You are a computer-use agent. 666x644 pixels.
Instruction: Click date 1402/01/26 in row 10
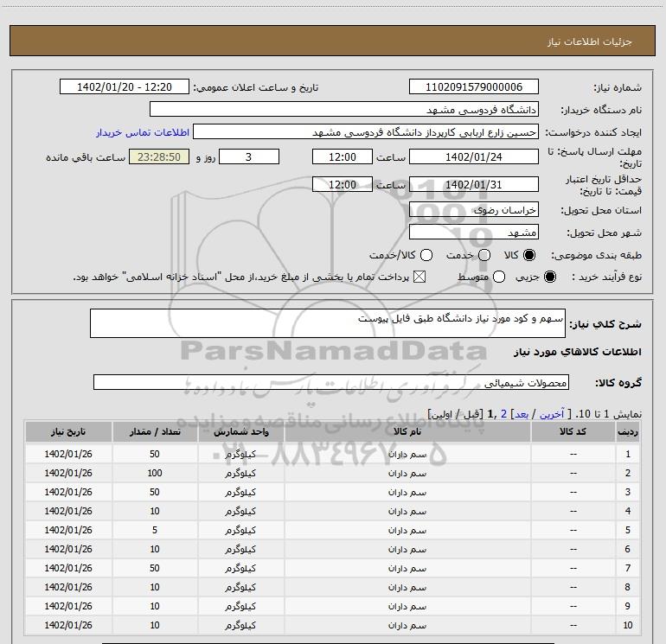tap(68, 625)
